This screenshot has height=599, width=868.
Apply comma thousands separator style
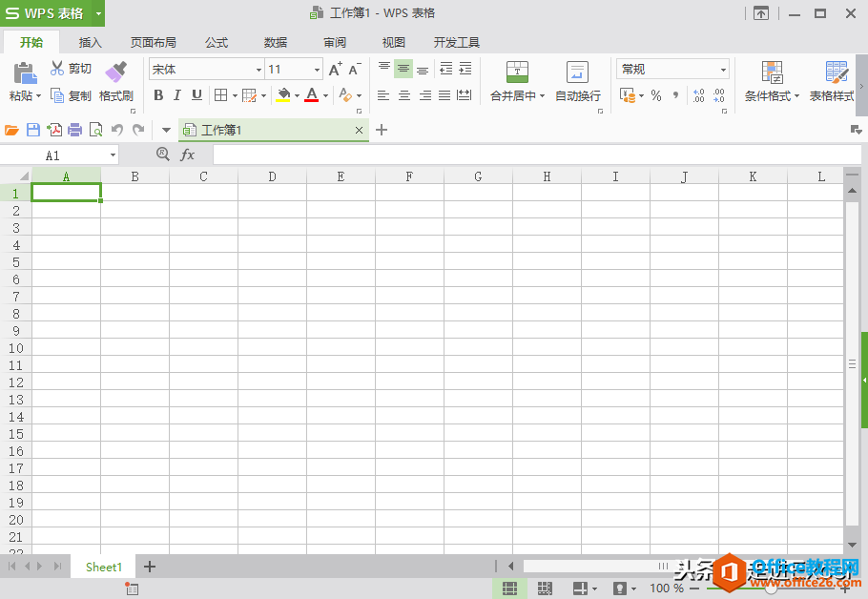(676, 95)
